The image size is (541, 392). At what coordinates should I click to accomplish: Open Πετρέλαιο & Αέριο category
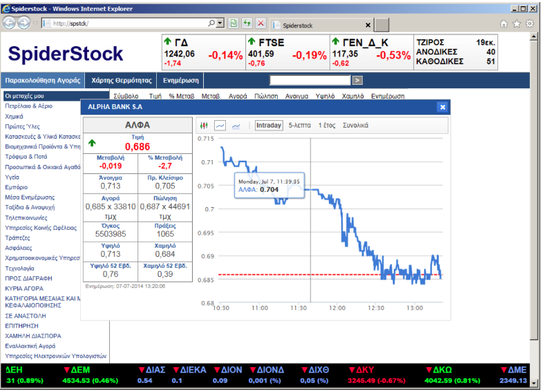pyautogui.click(x=28, y=106)
